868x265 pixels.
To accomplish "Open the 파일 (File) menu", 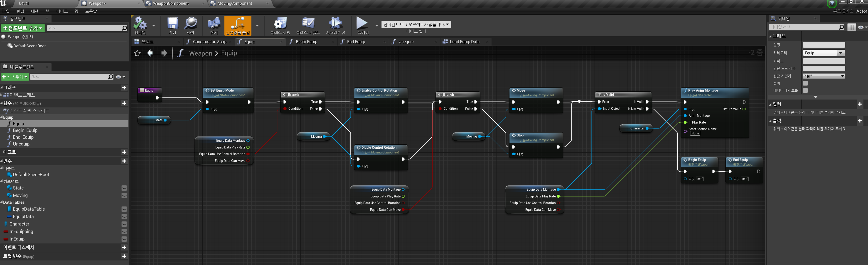I will point(6,11).
